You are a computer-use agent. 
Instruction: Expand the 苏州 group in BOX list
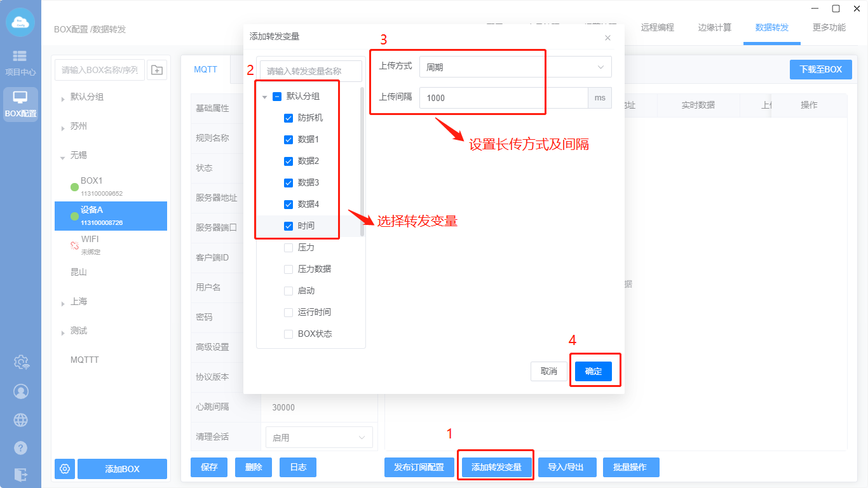click(x=63, y=128)
